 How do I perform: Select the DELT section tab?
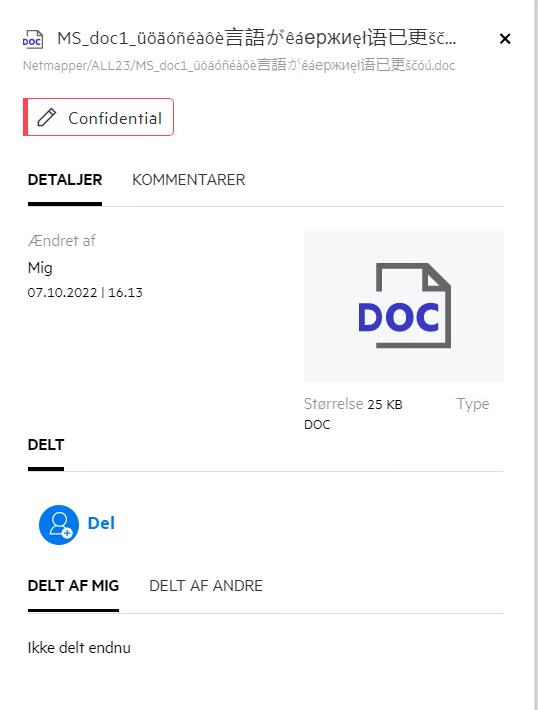click(46, 445)
